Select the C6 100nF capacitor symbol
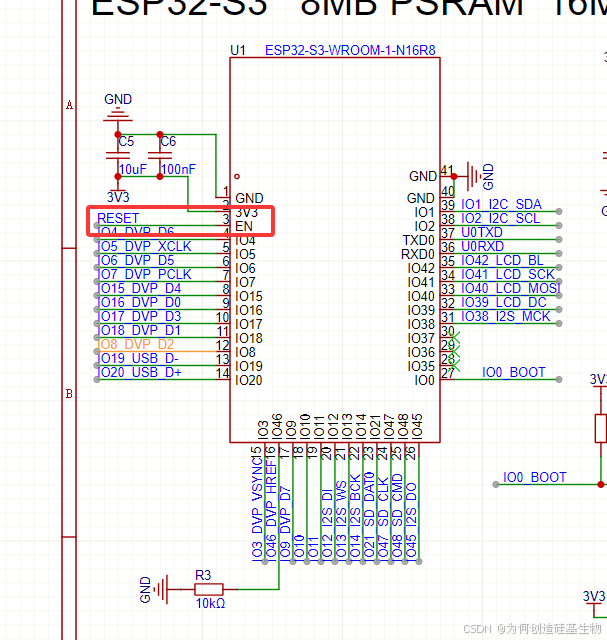Image resolution: width=607 pixels, height=640 pixels. click(x=160, y=156)
